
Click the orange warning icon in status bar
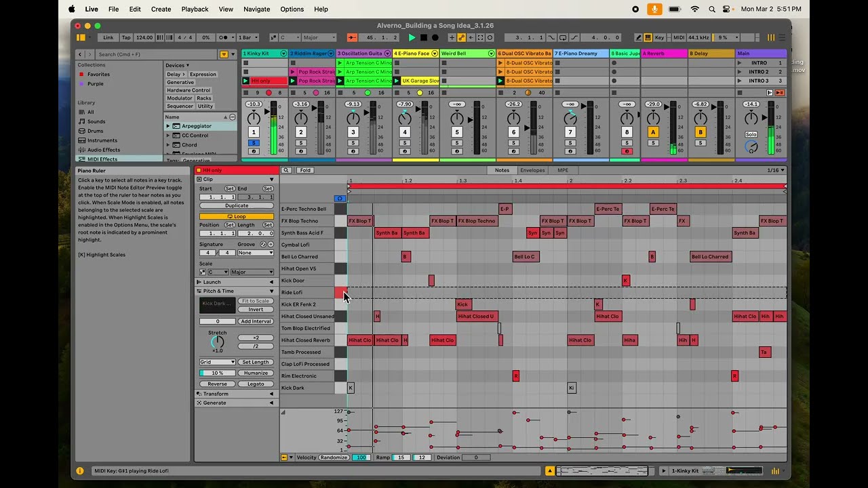pos(550,470)
